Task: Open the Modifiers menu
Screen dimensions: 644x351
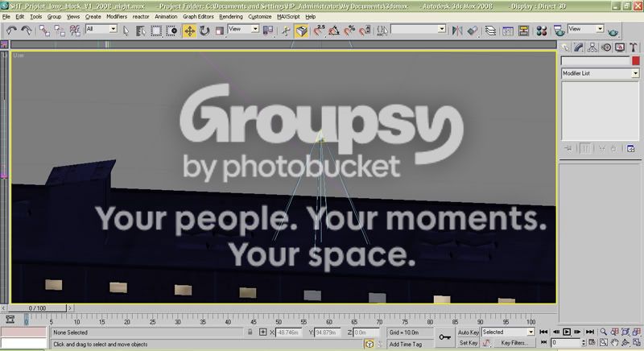Action: 117,16
